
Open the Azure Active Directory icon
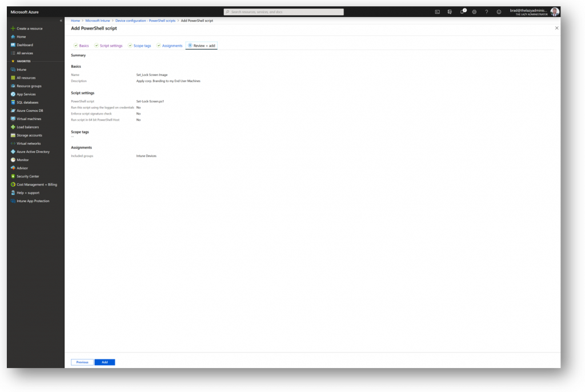[x=13, y=151]
